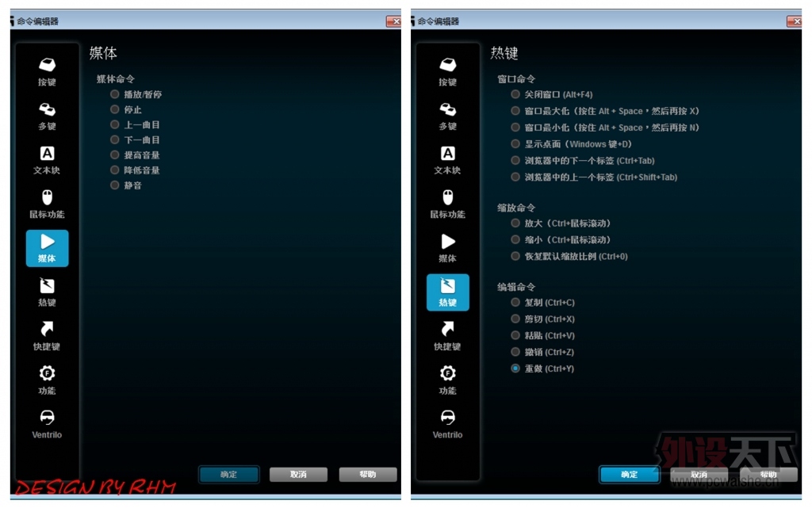Select 关闭窗口 (Alt+F4) option
The height and width of the screenshot is (508, 812).
(515, 94)
